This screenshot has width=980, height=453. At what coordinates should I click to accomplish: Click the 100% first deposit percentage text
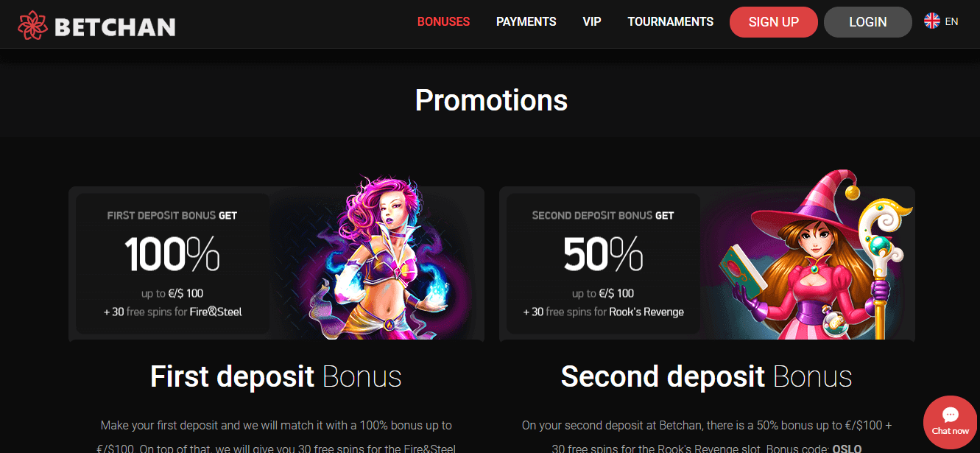coord(172,254)
